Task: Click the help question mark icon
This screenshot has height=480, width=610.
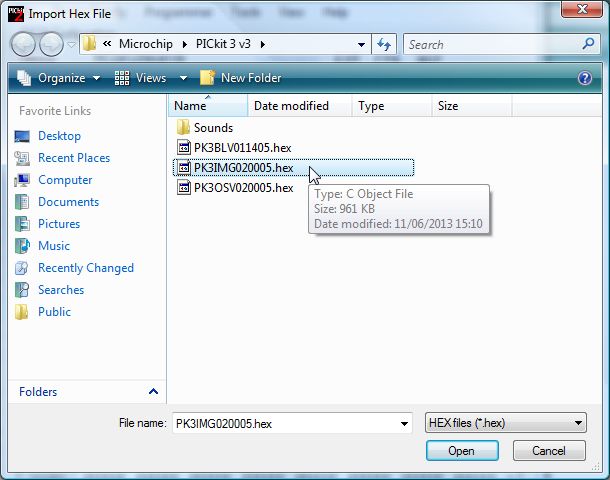Action: click(585, 78)
